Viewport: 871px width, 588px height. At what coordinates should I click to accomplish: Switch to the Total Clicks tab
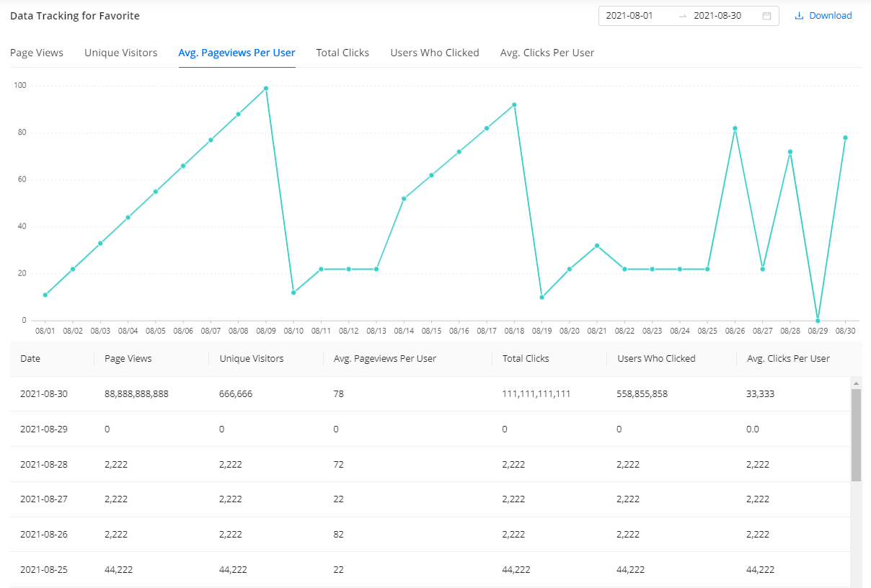coord(342,53)
